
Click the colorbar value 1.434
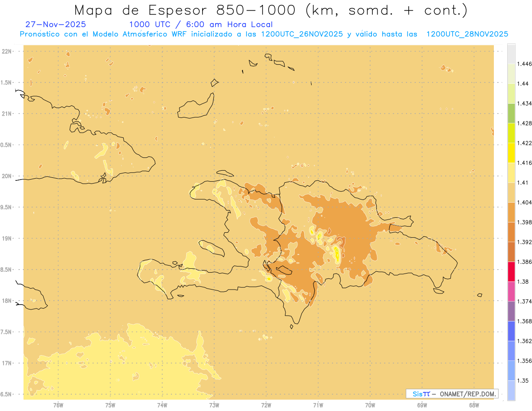[524, 103]
